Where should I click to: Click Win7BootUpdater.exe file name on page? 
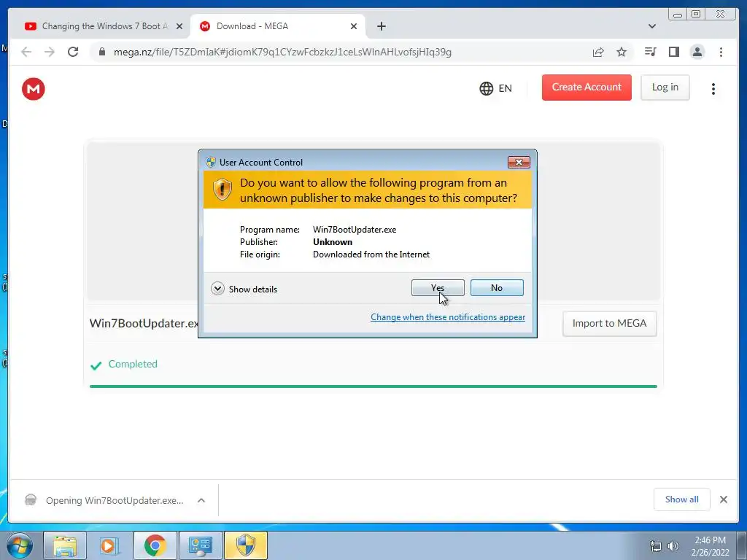pyautogui.click(x=144, y=323)
